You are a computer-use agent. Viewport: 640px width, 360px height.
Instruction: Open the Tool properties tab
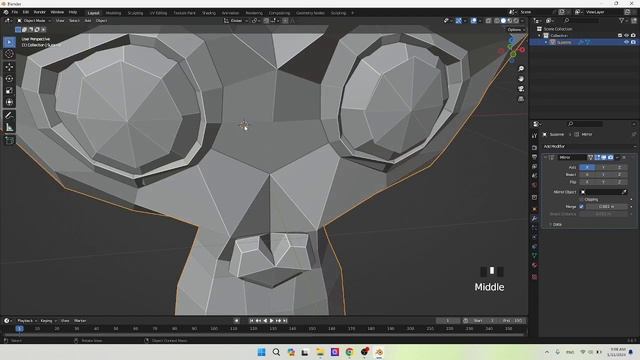click(x=534, y=136)
